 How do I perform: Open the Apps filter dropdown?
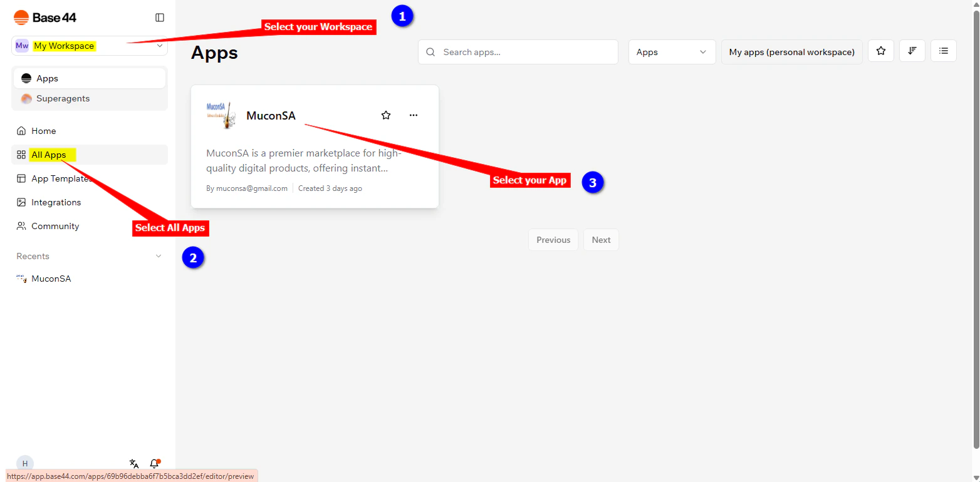click(672, 52)
